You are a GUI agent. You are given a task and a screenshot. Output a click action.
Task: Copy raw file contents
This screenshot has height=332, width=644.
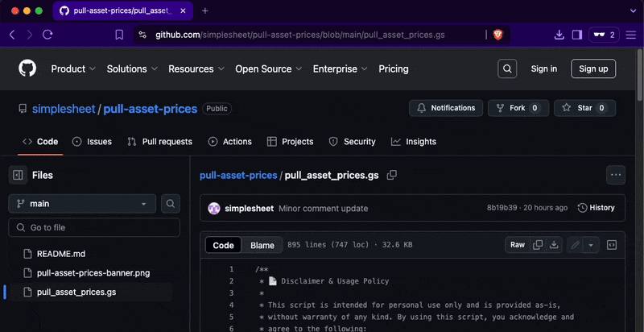click(x=538, y=245)
